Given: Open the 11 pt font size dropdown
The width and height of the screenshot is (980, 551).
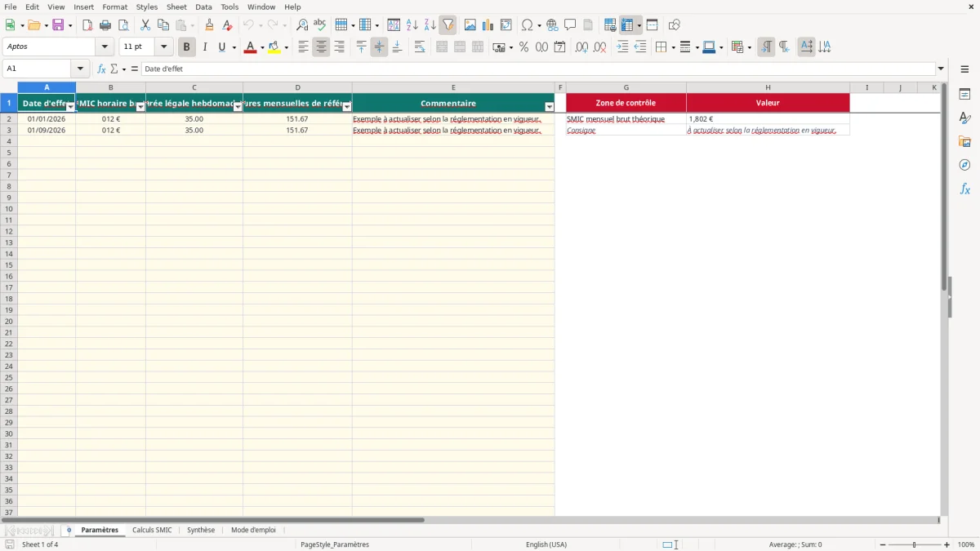Looking at the screenshot, I should pyautogui.click(x=164, y=47).
